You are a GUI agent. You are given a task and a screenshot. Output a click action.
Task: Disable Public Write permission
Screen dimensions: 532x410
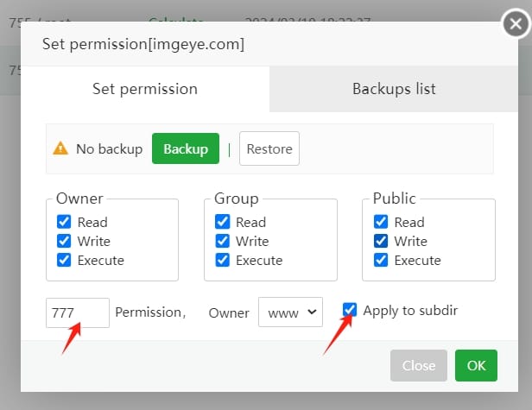click(x=381, y=241)
